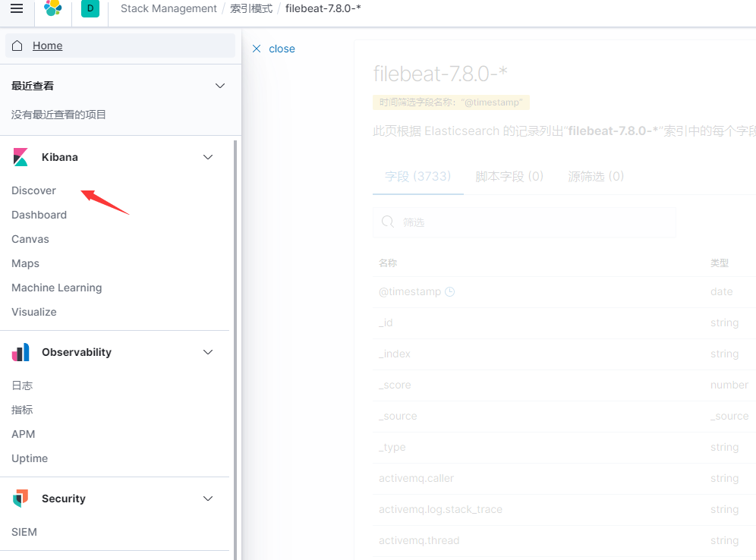
Task: Open the green D space avatar
Action: 90,8
